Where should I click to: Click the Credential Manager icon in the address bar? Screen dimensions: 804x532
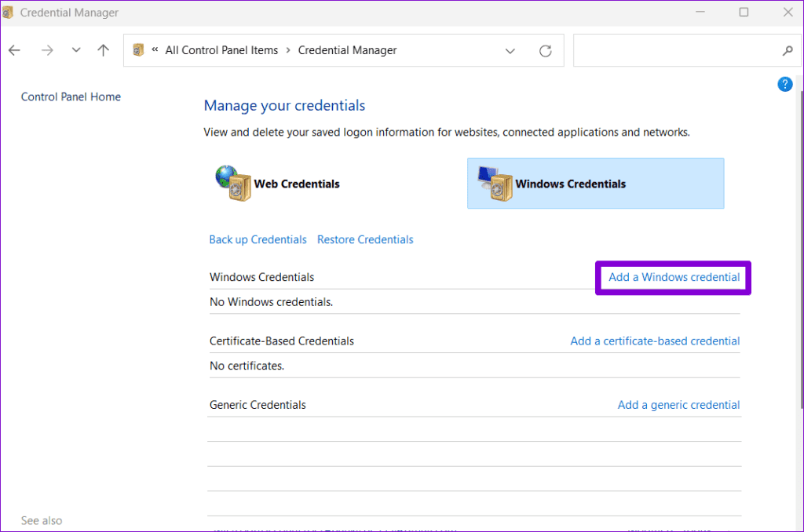click(x=138, y=49)
